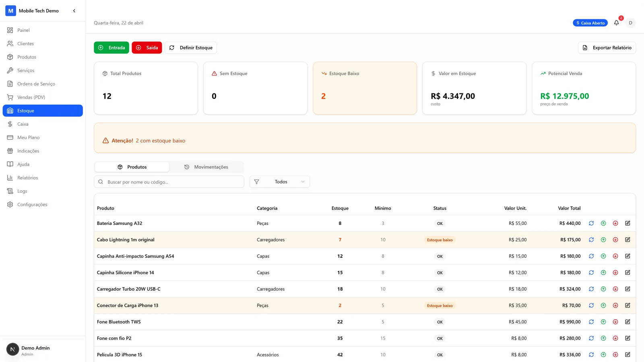Open Clientes in the sidebar
644x362 pixels.
(x=43, y=43)
